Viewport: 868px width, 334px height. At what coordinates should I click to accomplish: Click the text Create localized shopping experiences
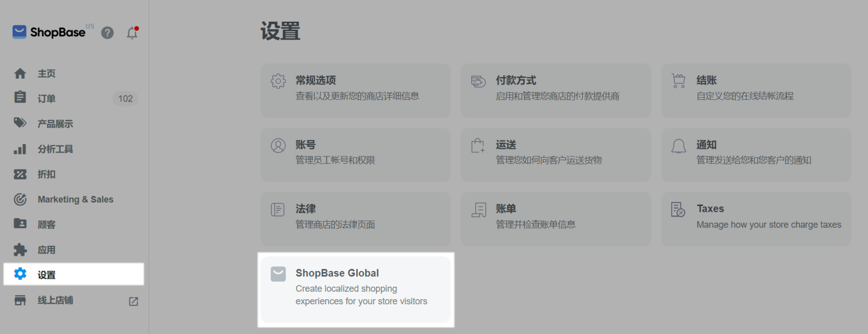pyautogui.click(x=361, y=295)
